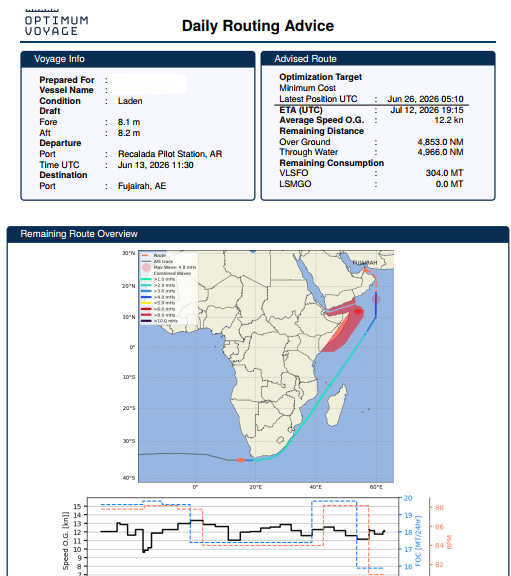Screen dimensions: 511x576
Task: Click the 'Laden' condition value
Action: [x=130, y=101]
